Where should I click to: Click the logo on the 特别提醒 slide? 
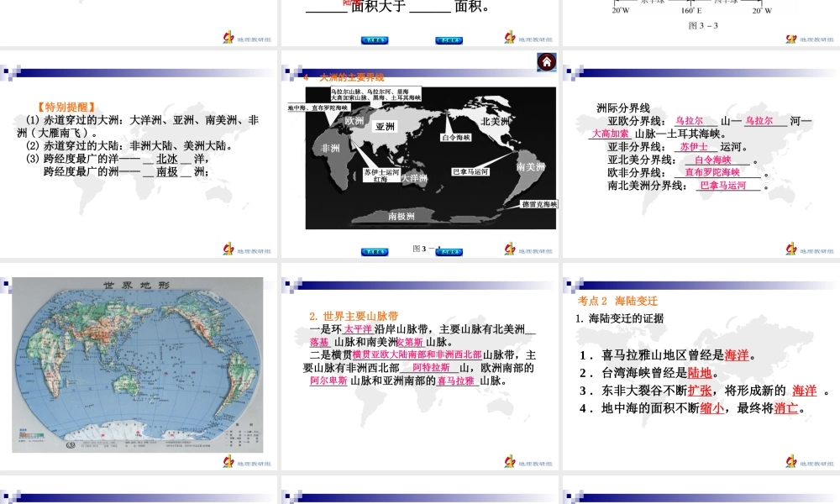point(247,249)
